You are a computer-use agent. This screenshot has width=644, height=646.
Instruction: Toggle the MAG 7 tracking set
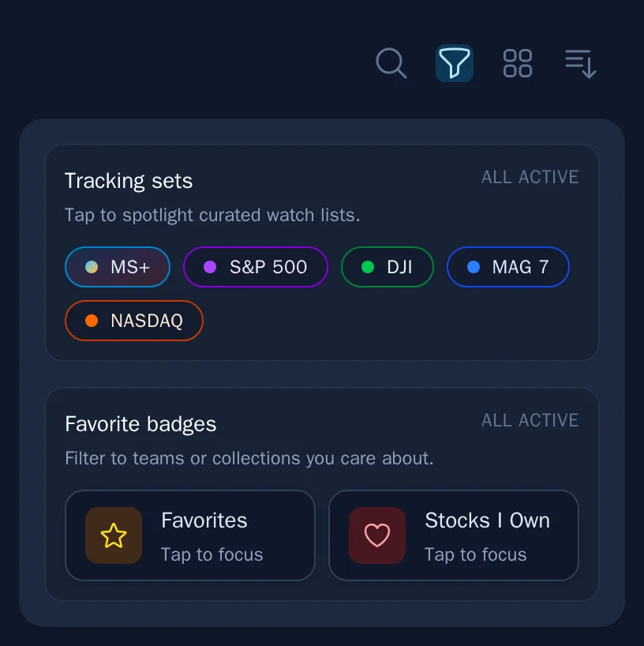coord(508,267)
